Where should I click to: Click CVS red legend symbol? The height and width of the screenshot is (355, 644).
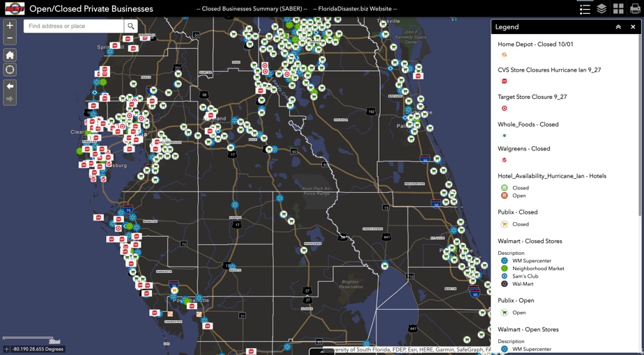point(505,81)
